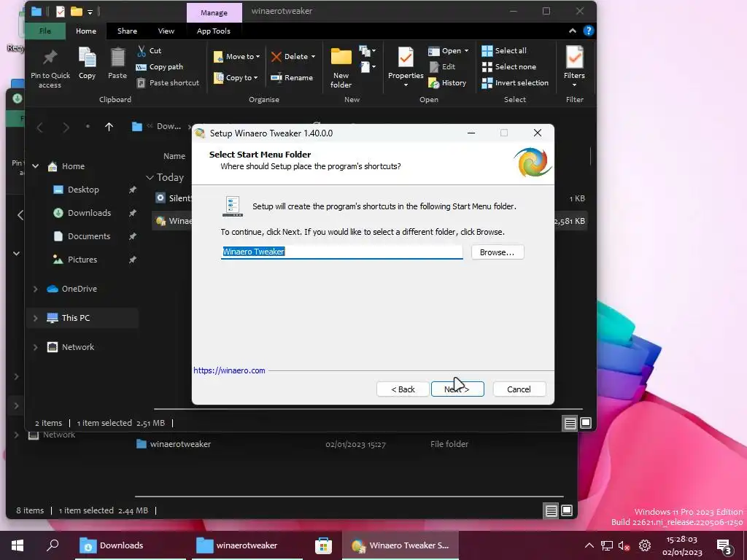Click Edit in Open group
This screenshot has height=560, width=747.
coord(443,66)
